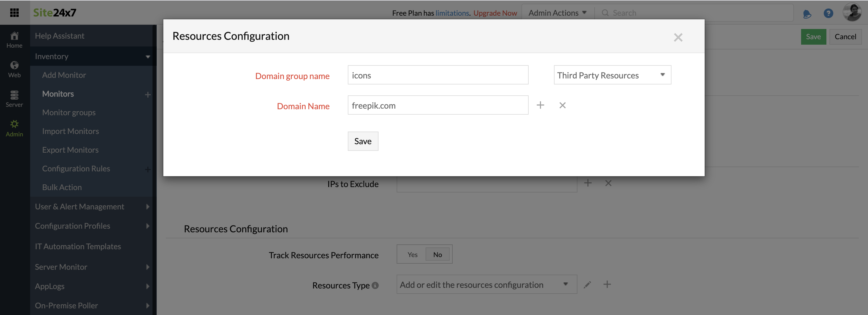Open the apps grid launcher icon
Viewport: 868px width, 315px height.
14,13
